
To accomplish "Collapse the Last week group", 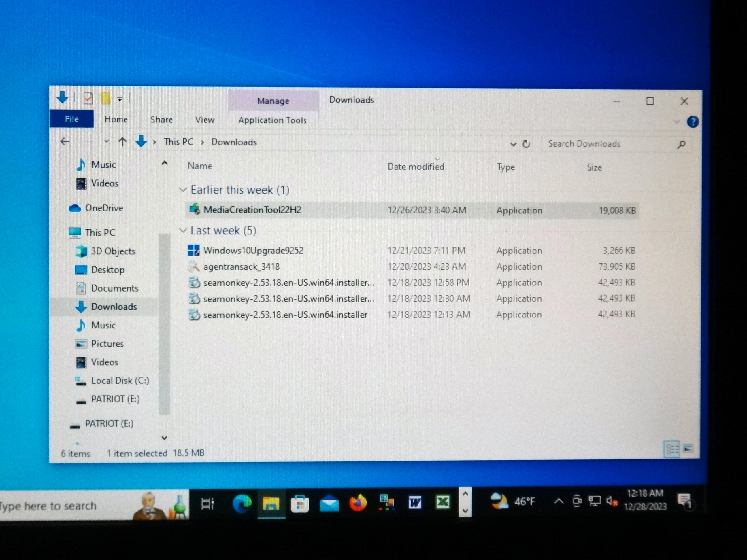I will [183, 230].
